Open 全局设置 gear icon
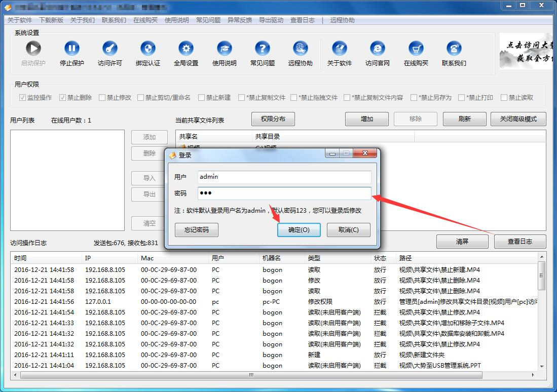The height and width of the screenshot is (392, 557). 186,49
